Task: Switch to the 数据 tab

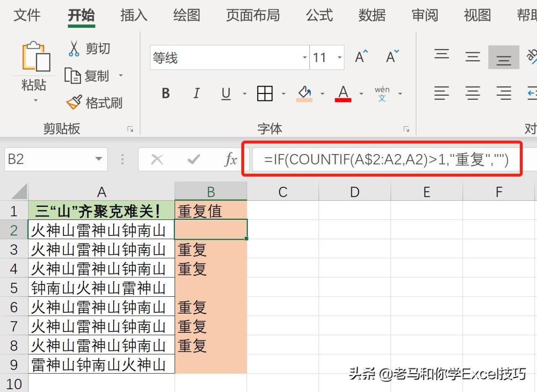Action: [372, 16]
